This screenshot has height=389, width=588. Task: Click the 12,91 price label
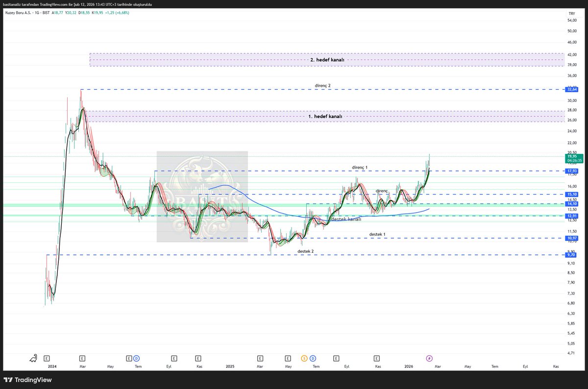point(572,216)
